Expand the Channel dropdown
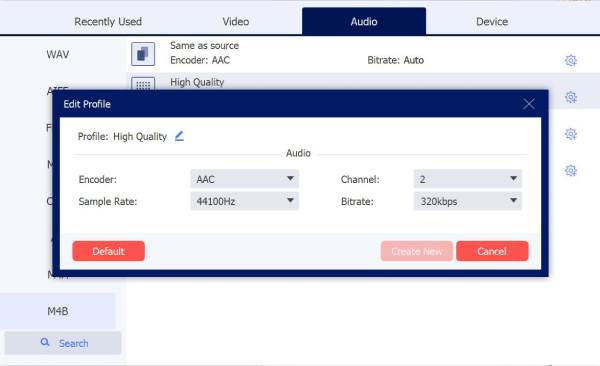Viewport: 600px width, 366px height. pos(468,179)
